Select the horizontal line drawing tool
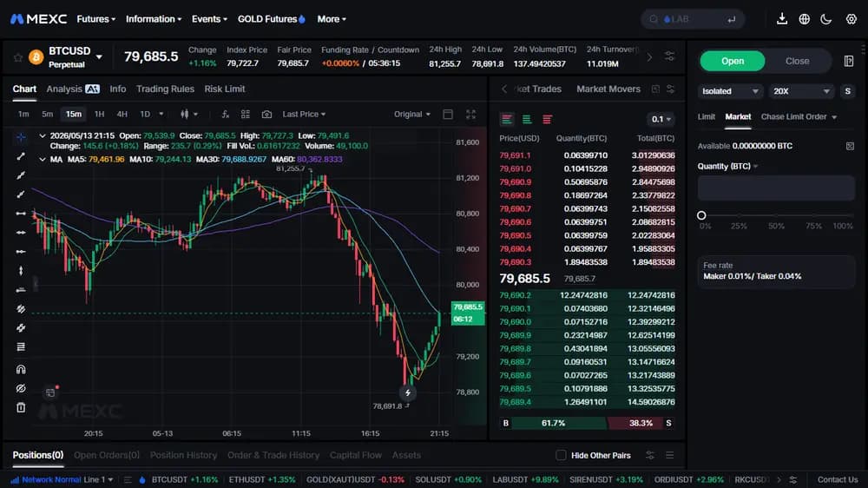The width and height of the screenshot is (868, 488). (x=21, y=214)
